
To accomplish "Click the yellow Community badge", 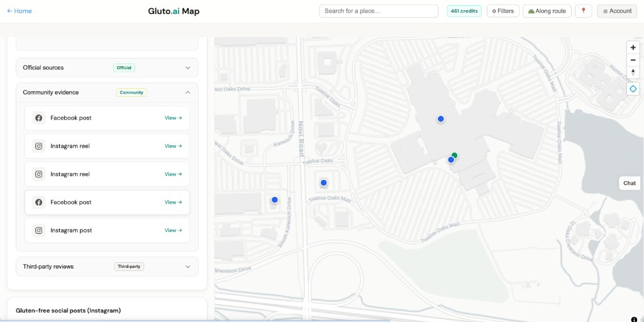I will point(131,92).
